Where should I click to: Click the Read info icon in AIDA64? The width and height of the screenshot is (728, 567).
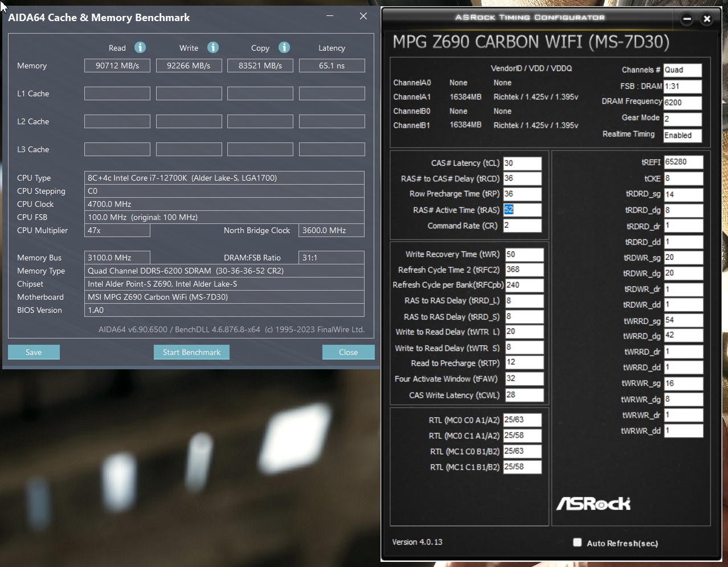140,47
